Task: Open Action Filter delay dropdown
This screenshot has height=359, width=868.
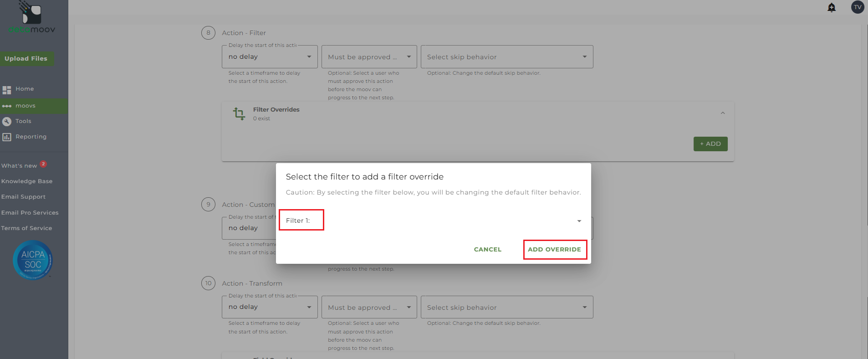Action: (270, 57)
